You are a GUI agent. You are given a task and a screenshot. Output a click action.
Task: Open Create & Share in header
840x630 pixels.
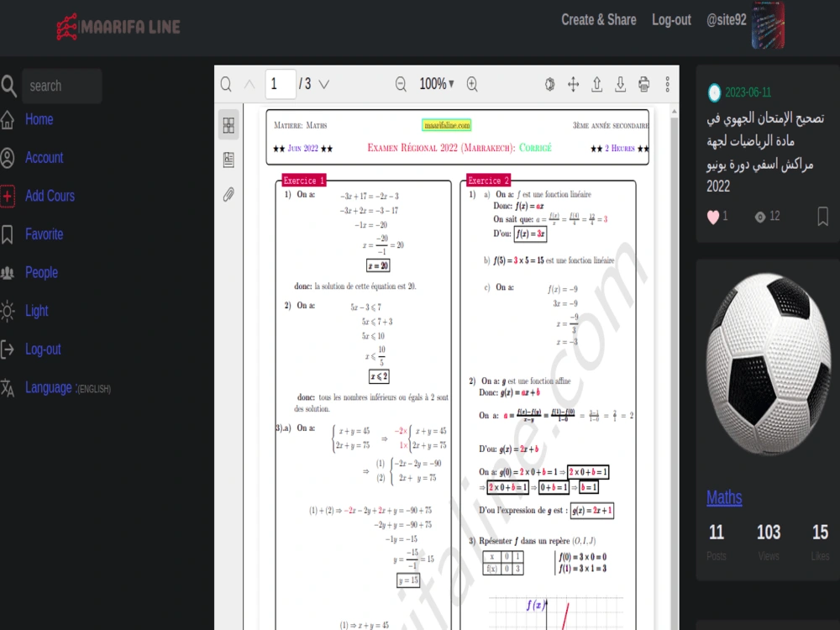[598, 20]
